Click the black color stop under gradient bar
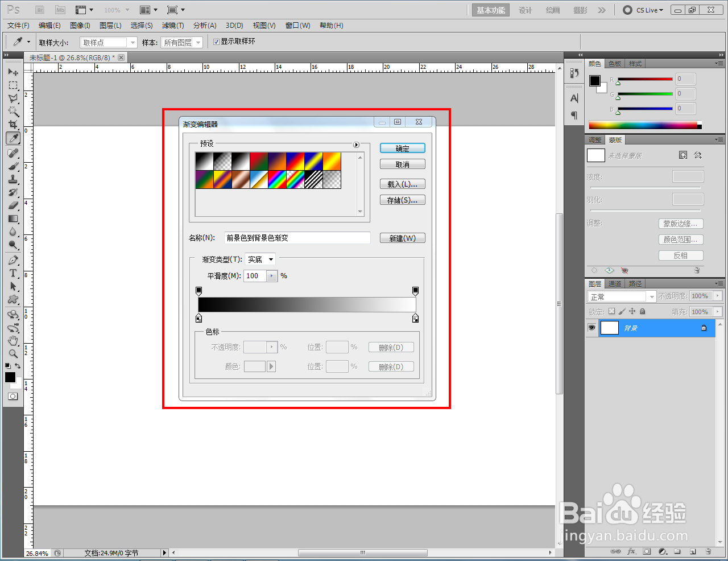 click(x=198, y=318)
